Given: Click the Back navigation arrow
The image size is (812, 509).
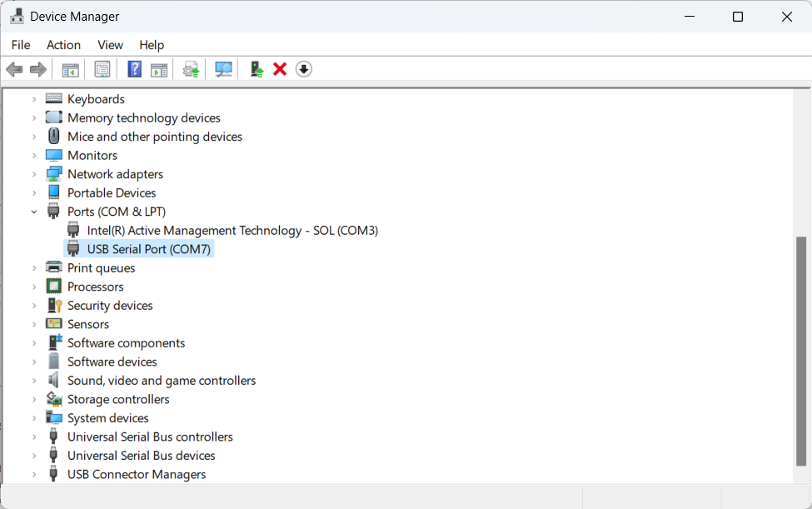Looking at the screenshot, I should tap(14, 68).
